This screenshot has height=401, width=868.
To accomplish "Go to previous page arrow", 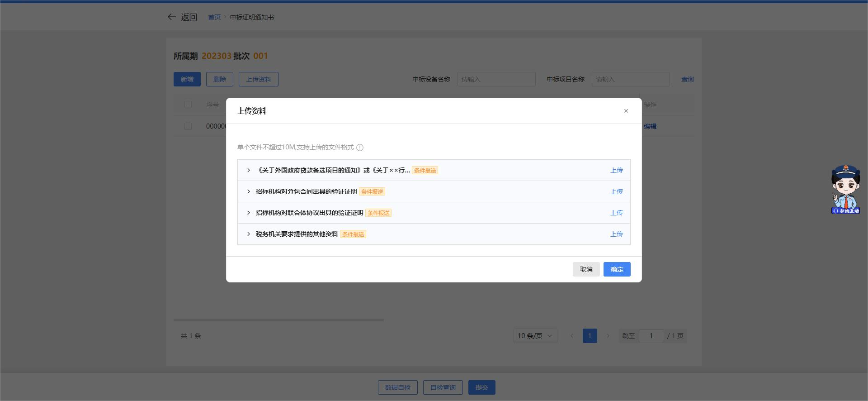I will [x=572, y=336].
